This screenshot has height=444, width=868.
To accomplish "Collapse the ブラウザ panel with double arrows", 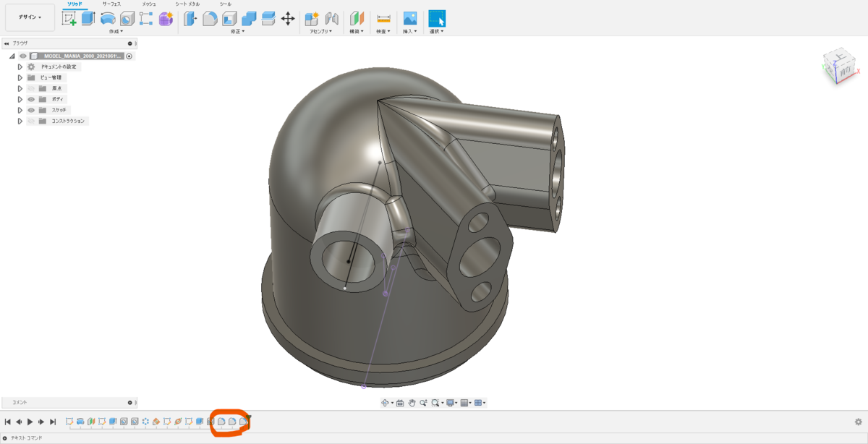I will [x=7, y=43].
